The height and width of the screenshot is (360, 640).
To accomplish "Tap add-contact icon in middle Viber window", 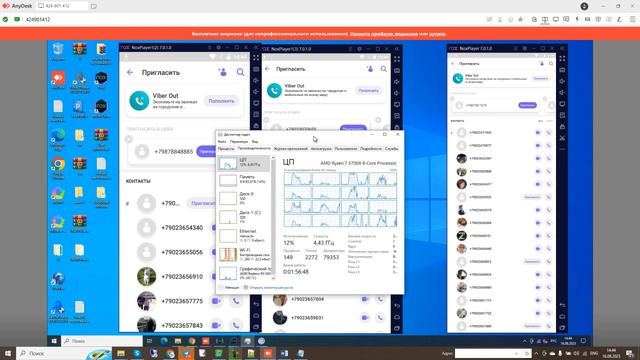I will (370, 69).
